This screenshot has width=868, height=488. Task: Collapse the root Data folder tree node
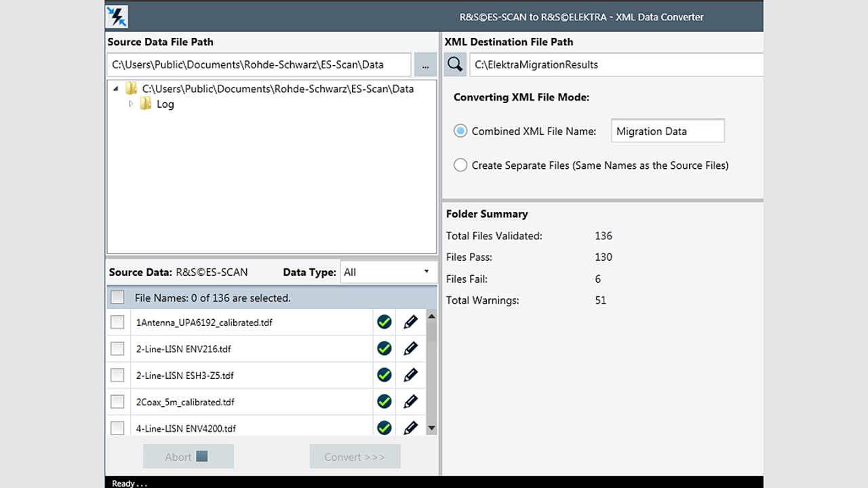pos(115,88)
